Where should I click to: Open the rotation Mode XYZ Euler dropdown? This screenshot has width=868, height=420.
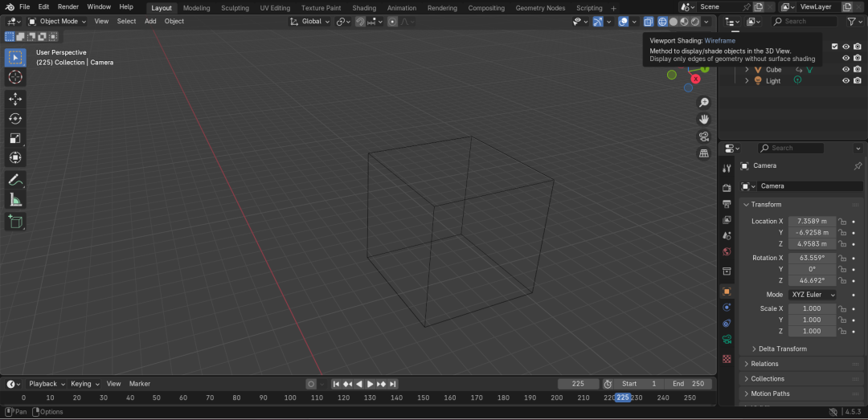(812, 295)
